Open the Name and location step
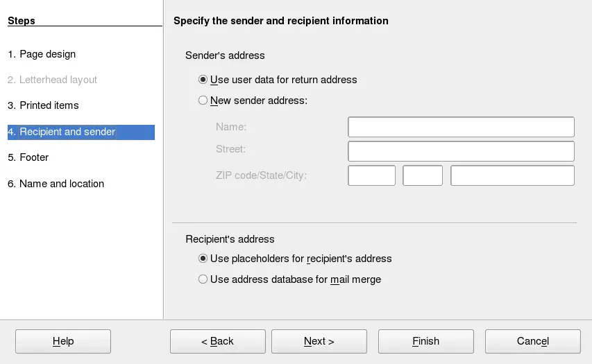Image resolution: width=592 pixels, height=364 pixels. pos(56,184)
